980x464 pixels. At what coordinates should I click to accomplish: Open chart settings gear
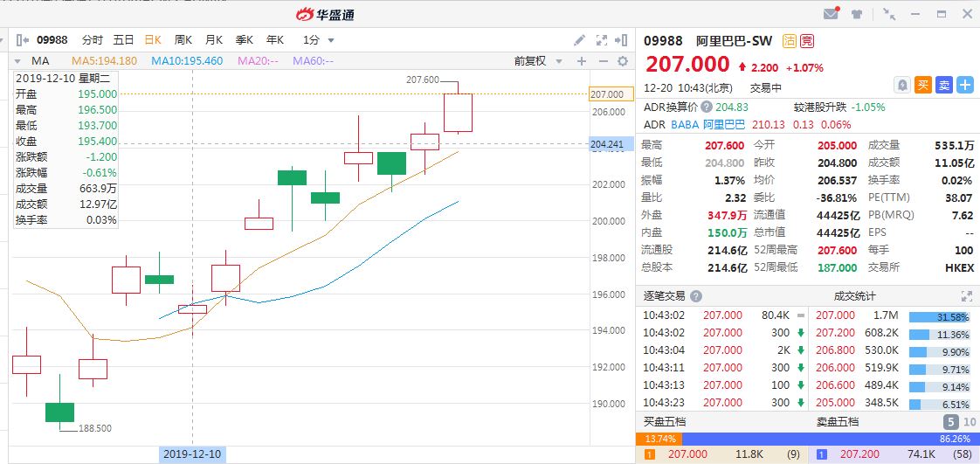click(623, 60)
